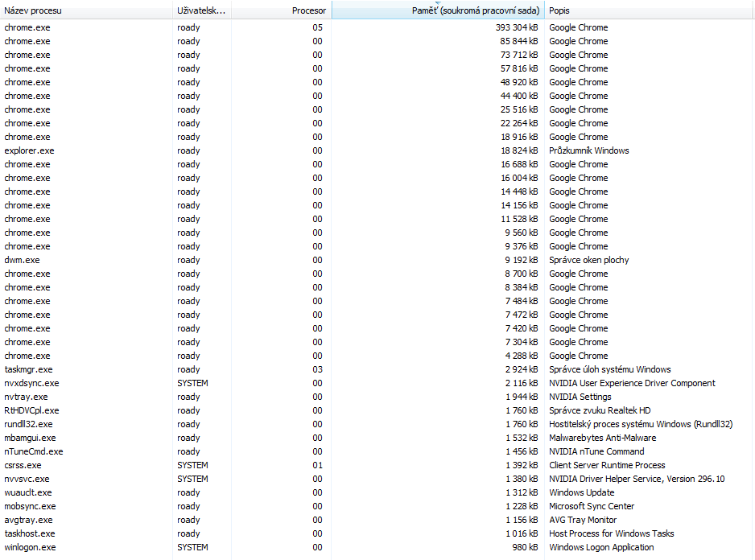Click Správce zvuku Realtek HD description
Viewport: 755px width, 560px height.
pos(600,410)
